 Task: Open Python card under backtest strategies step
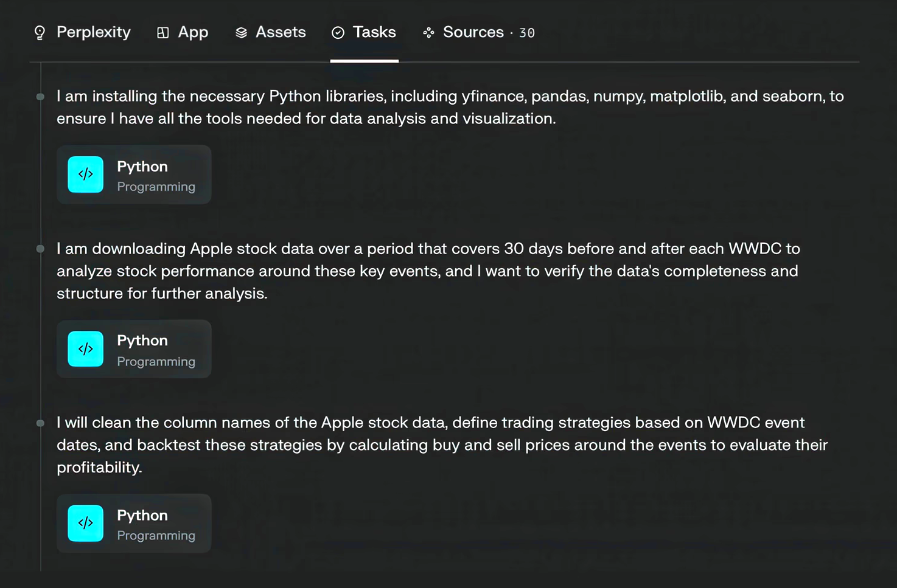tap(134, 524)
